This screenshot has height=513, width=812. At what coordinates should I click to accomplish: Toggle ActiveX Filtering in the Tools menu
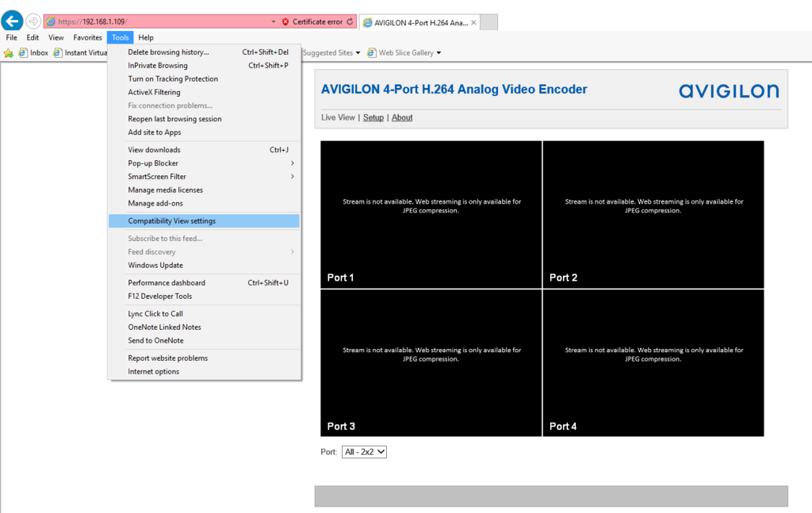(204, 93)
